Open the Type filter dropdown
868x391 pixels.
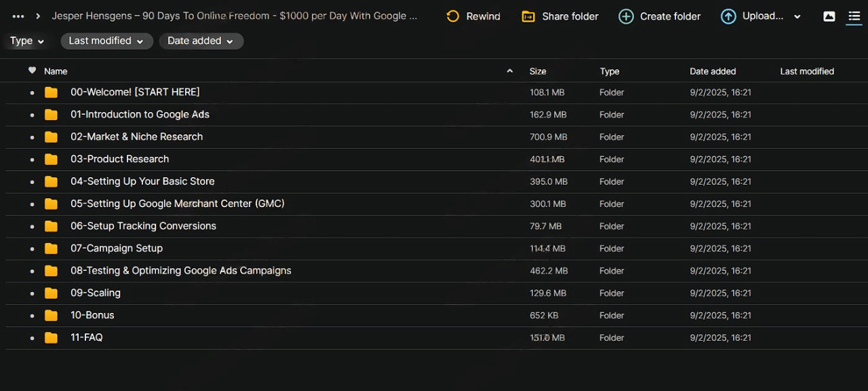click(x=27, y=41)
